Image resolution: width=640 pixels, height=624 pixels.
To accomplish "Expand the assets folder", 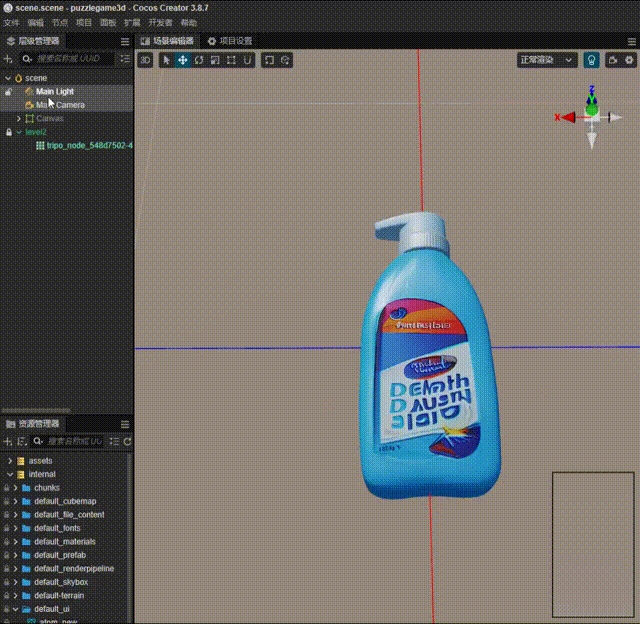I will point(9,460).
